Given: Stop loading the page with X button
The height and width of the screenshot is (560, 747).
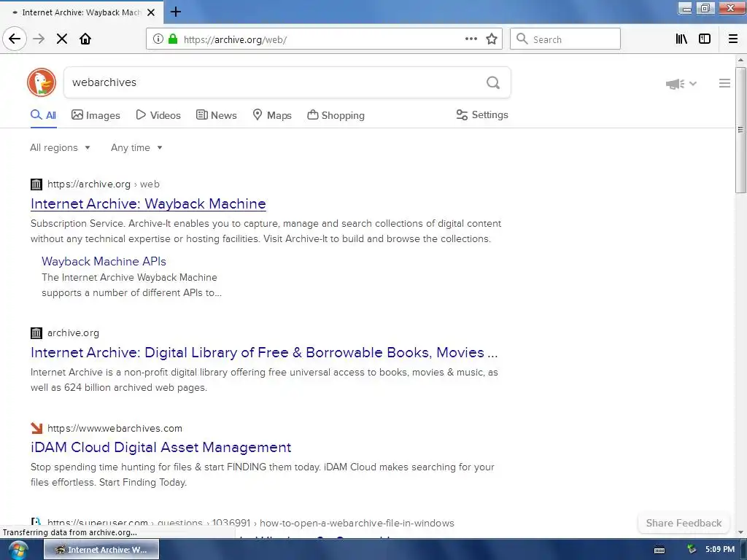Looking at the screenshot, I should coord(61,39).
